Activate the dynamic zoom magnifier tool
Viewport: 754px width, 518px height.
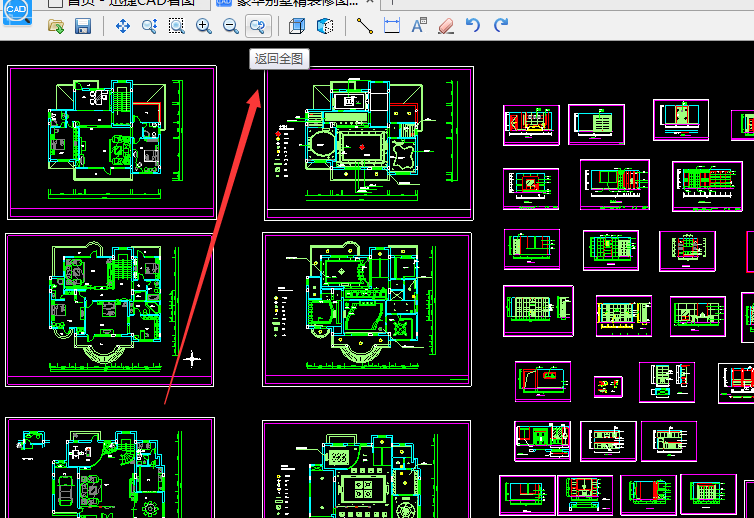[150, 26]
